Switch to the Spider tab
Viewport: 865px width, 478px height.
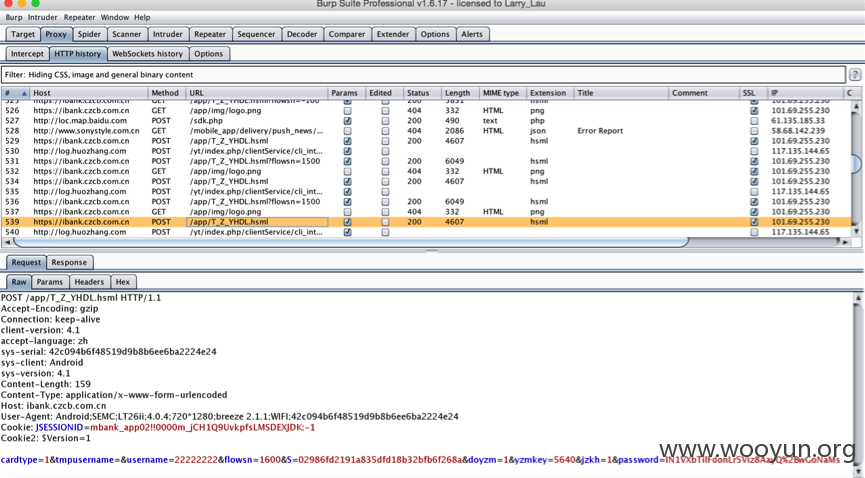coord(89,34)
